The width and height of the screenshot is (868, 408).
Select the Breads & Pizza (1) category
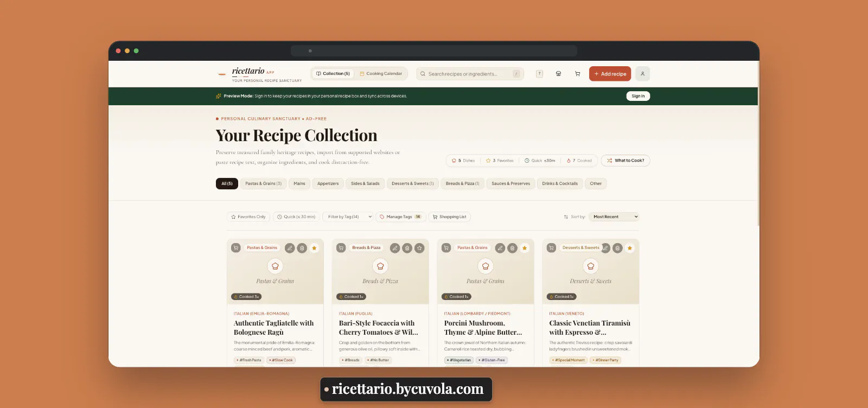(x=462, y=184)
